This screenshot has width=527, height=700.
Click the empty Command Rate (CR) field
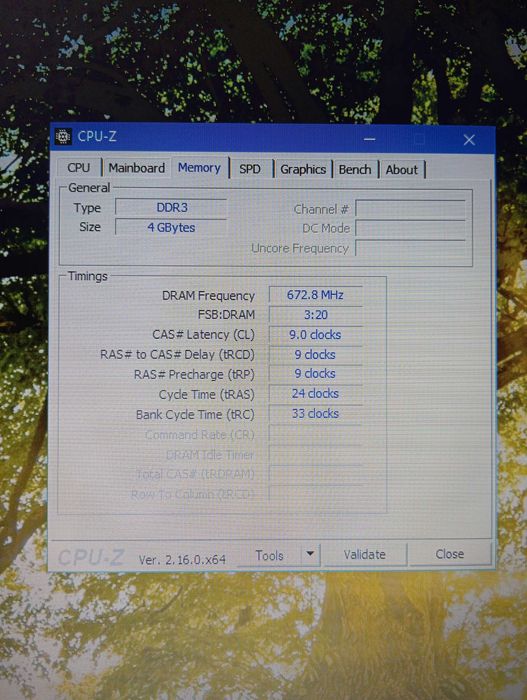pyautogui.click(x=315, y=434)
